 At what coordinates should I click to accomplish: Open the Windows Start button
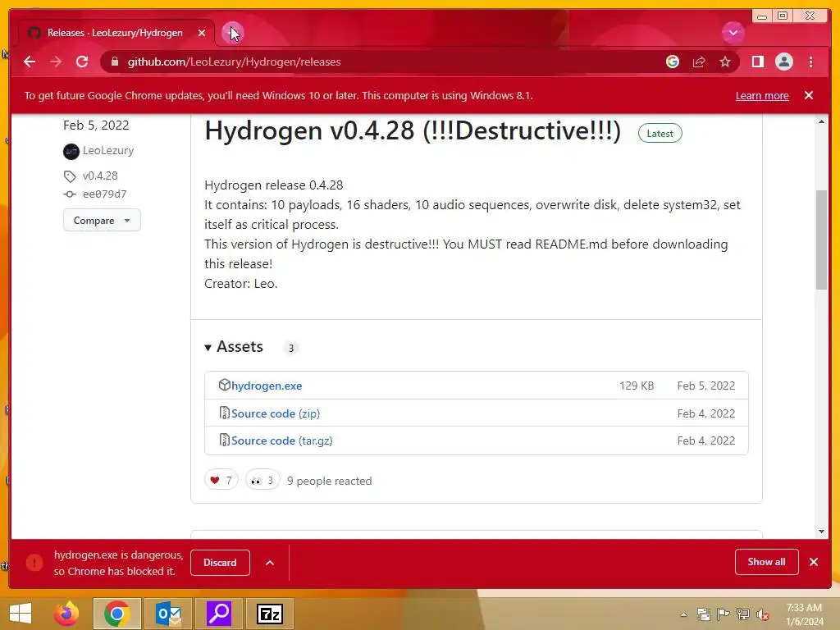click(21, 614)
